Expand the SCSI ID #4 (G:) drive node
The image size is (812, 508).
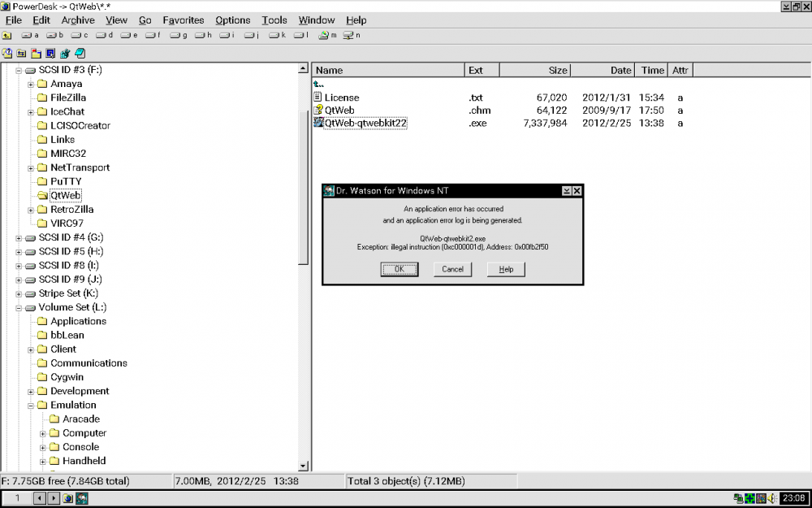coord(19,237)
